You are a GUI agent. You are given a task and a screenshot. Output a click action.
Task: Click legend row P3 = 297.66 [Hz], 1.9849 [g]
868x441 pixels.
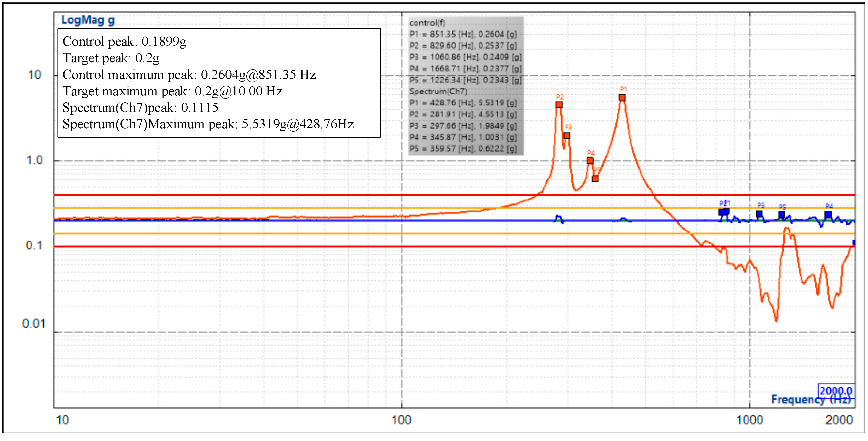[463, 126]
